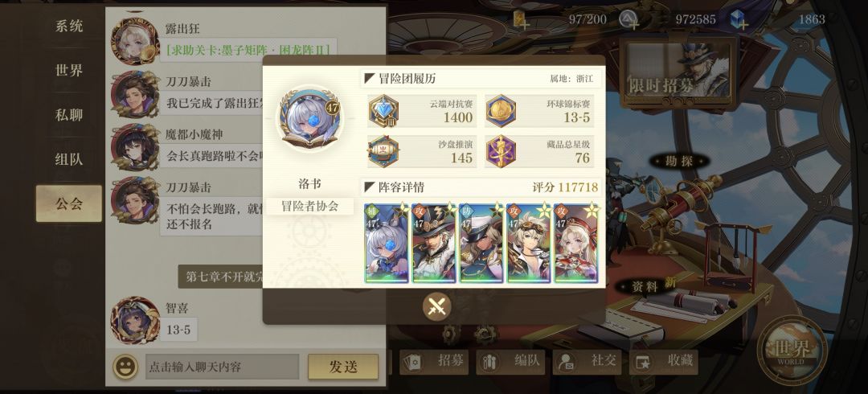The image size is (868, 394).
Task: Open the emoji smiley picker
Action: [x=125, y=367]
